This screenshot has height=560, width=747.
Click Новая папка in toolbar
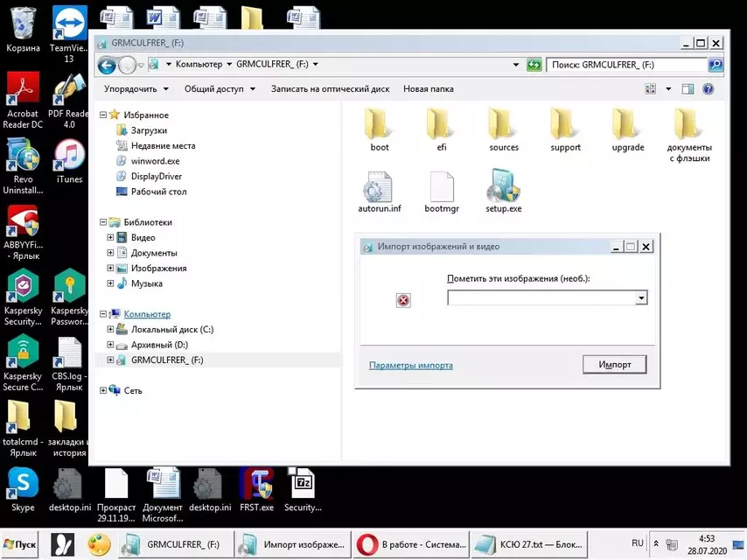coord(429,89)
